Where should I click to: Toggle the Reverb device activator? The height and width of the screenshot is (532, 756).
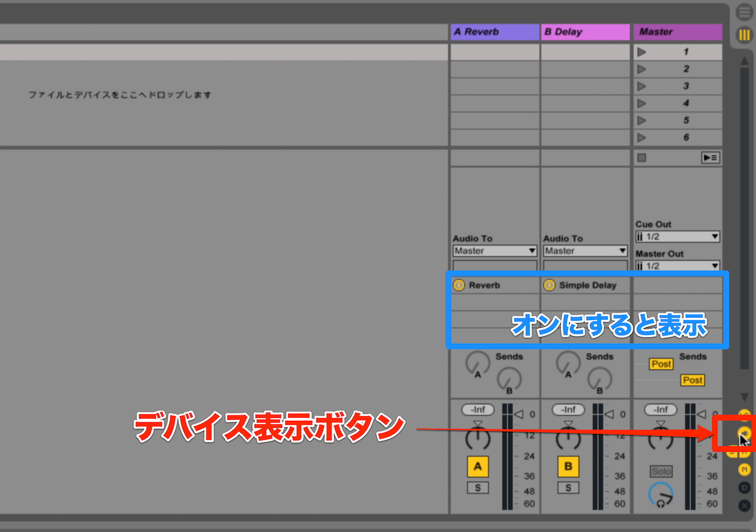tap(458, 285)
